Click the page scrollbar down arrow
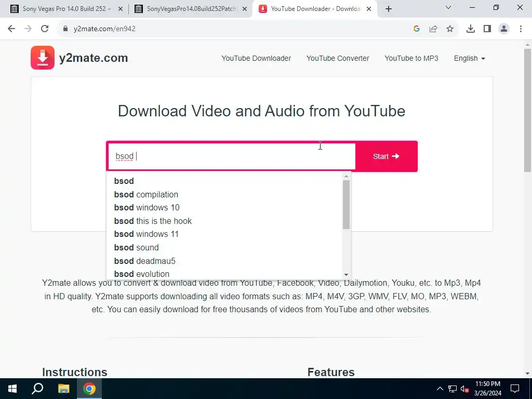 pos(527,374)
